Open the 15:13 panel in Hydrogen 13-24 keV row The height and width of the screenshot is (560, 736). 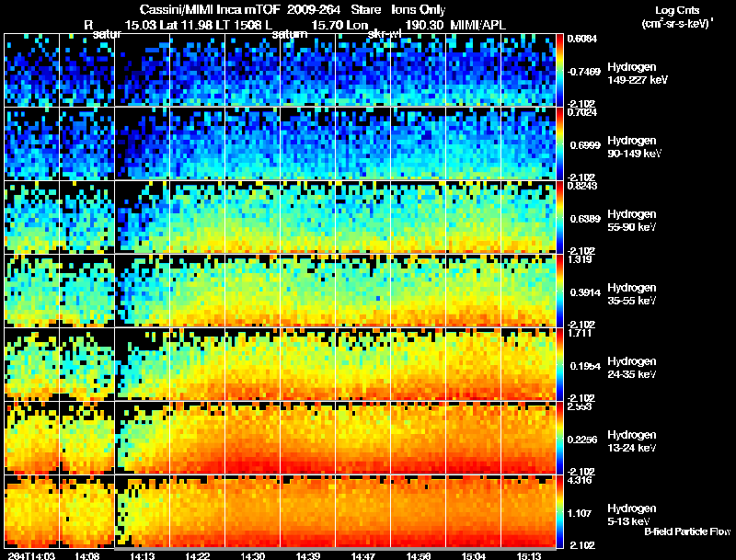(x=528, y=438)
